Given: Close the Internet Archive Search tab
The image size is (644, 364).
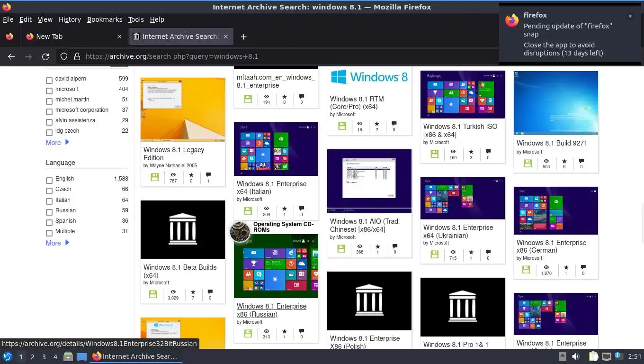Looking at the screenshot, I should [x=226, y=36].
